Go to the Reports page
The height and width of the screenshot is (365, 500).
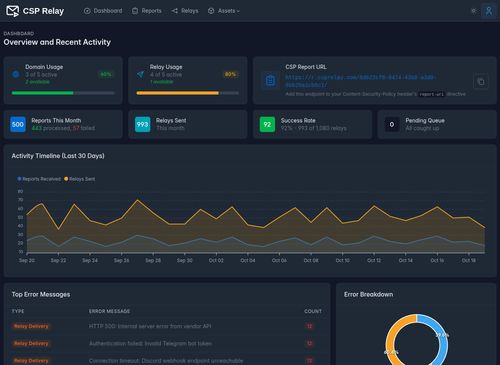147,11
